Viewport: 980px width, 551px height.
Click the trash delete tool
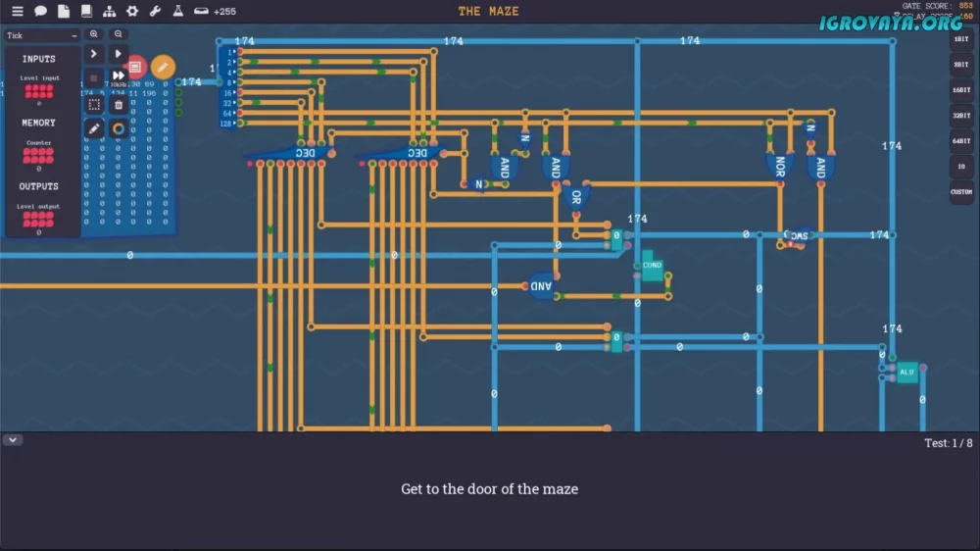(x=119, y=105)
